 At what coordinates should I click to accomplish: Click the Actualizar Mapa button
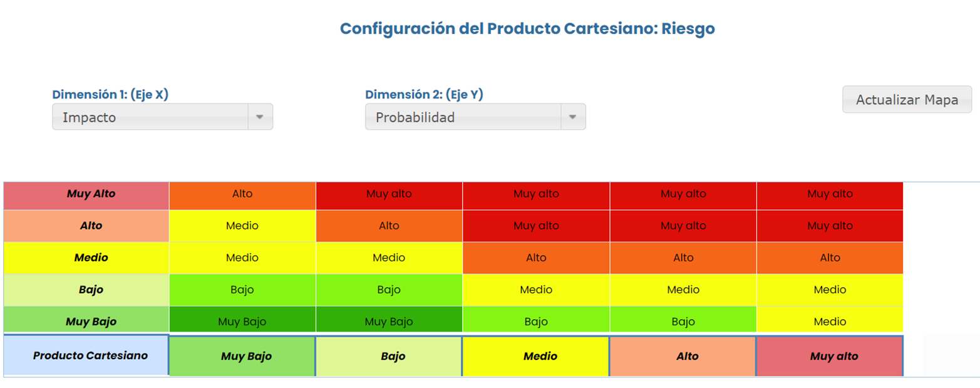907,100
